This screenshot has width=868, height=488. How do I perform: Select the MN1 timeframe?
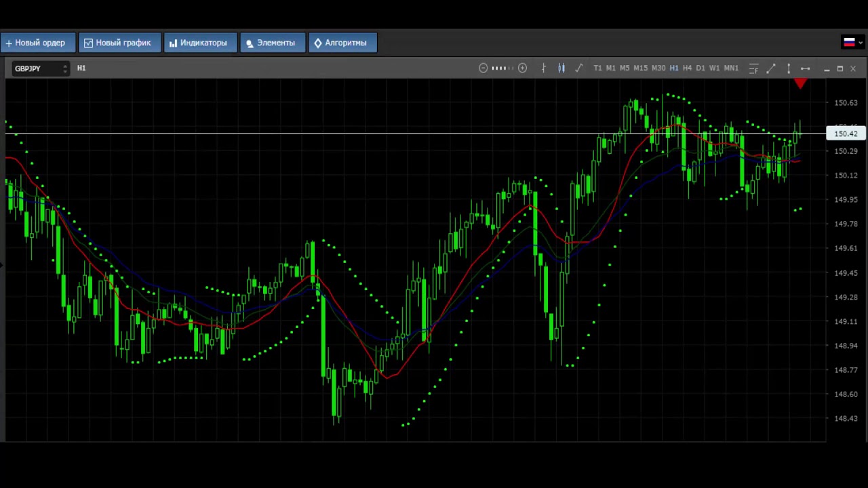731,68
